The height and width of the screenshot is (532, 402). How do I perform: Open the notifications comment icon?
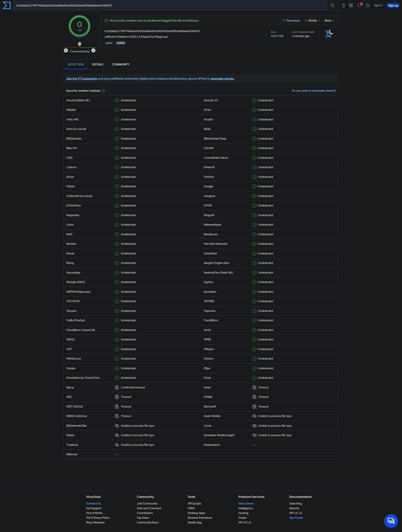(359, 5)
